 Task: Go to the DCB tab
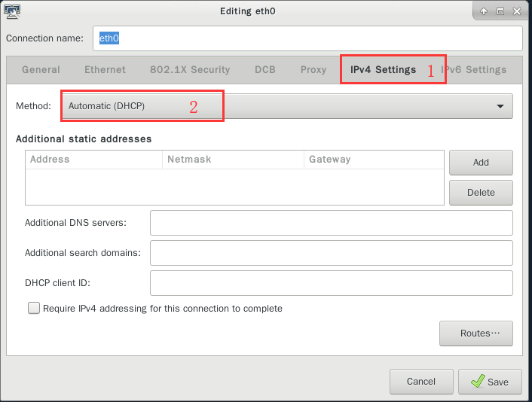(x=264, y=70)
